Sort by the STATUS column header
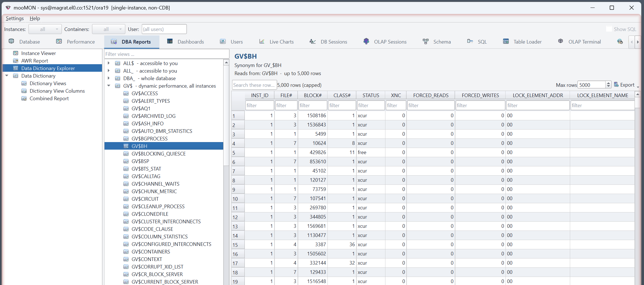Viewport: 644px width, 285px height. (x=371, y=95)
